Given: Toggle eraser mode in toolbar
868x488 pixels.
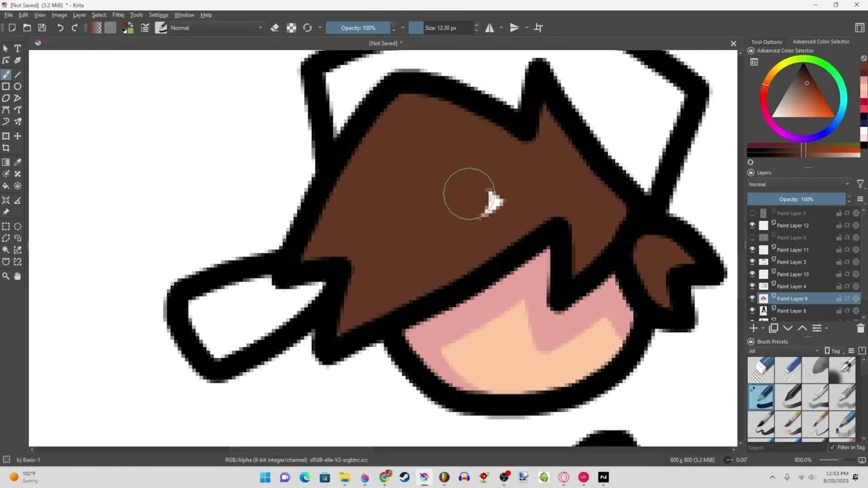Looking at the screenshot, I should (x=275, y=28).
